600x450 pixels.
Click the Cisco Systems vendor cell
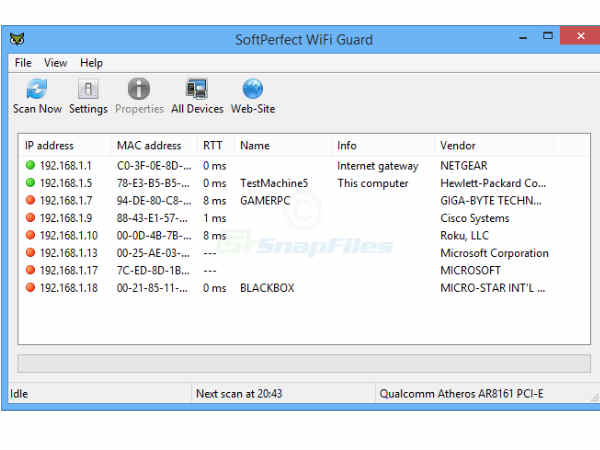click(475, 218)
